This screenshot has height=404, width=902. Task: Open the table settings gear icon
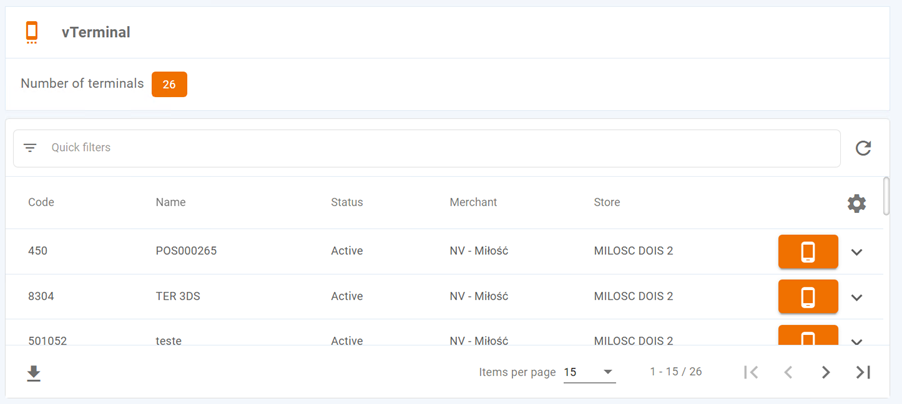856,203
